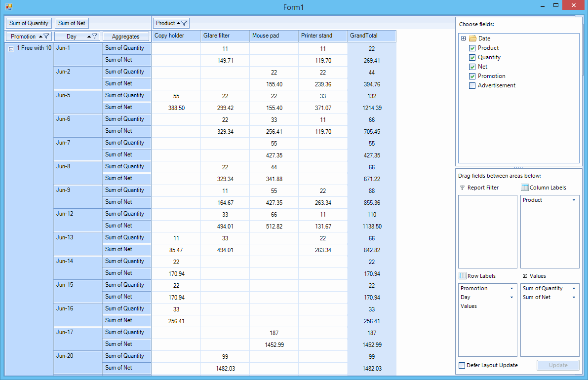Viewport: 588px width, 380px height.
Task: Click the 1482.03 Glare filter cell
Action: click(225, 368)
